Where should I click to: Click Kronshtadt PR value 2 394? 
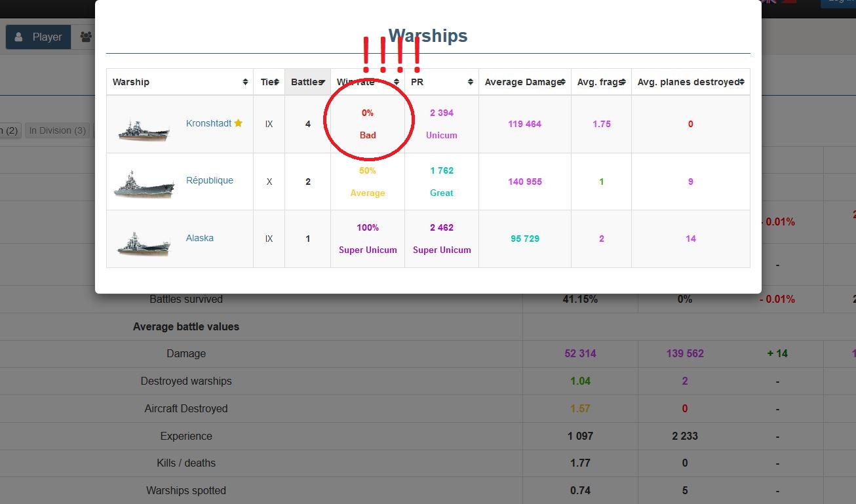point(442,113)
